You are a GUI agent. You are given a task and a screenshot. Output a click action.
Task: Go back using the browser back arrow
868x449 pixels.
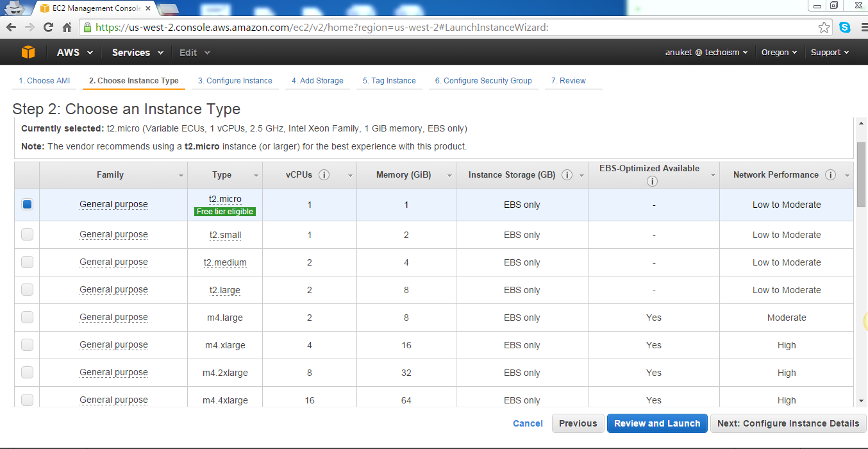pos(11,28)
